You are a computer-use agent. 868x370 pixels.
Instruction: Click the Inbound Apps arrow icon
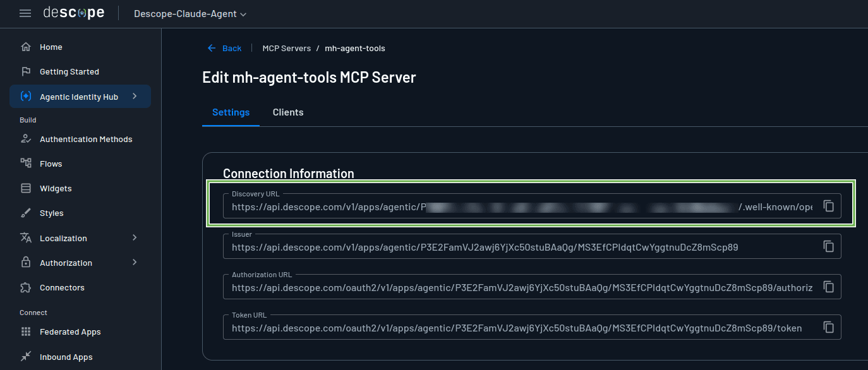coord(26,357)
